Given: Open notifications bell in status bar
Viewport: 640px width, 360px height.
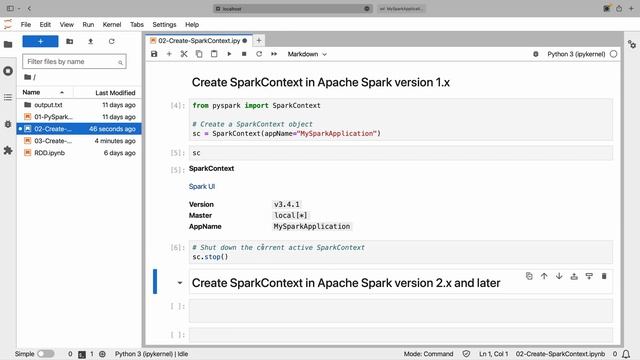Looking at the screenshot, I should coord(626,354).
